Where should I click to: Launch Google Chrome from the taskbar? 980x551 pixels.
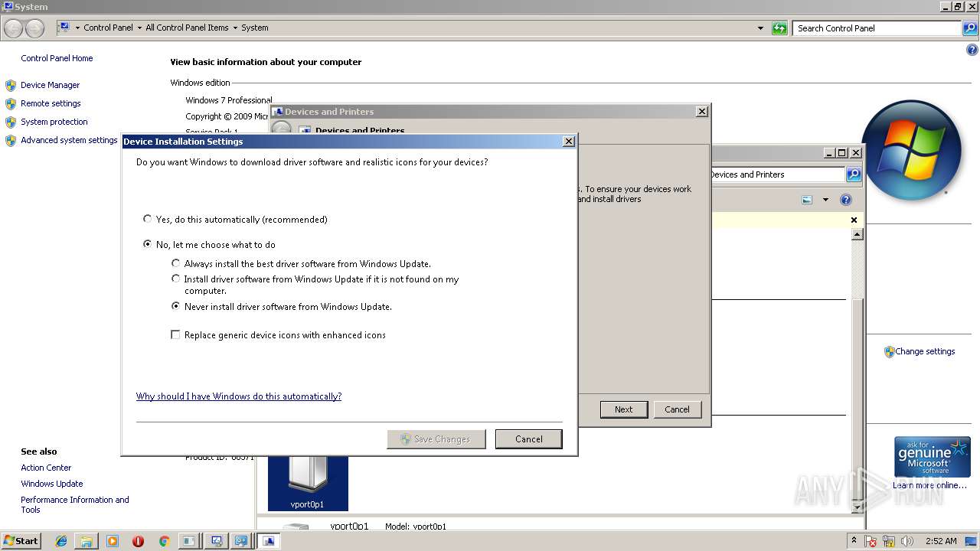(164, 541)
